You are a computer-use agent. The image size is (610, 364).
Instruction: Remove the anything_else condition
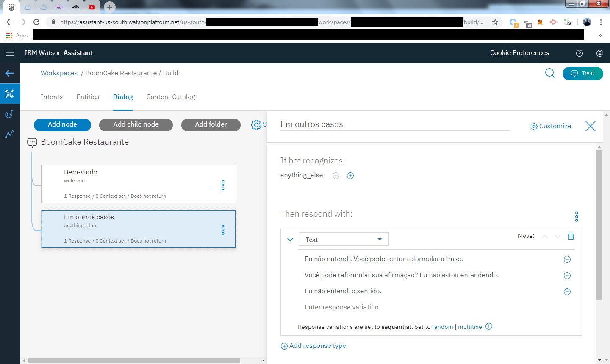point(336,176)
